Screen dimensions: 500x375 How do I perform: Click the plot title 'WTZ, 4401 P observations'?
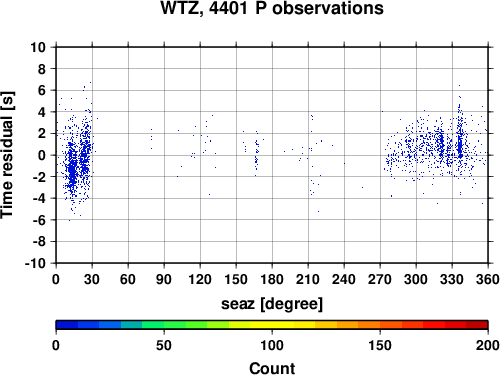(272, 8)
